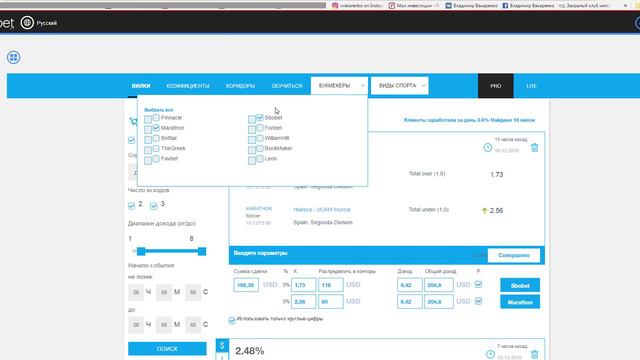Click the 2.48% profit value
This screenshot has height=360, width=640.
click(x=250, y=351)
